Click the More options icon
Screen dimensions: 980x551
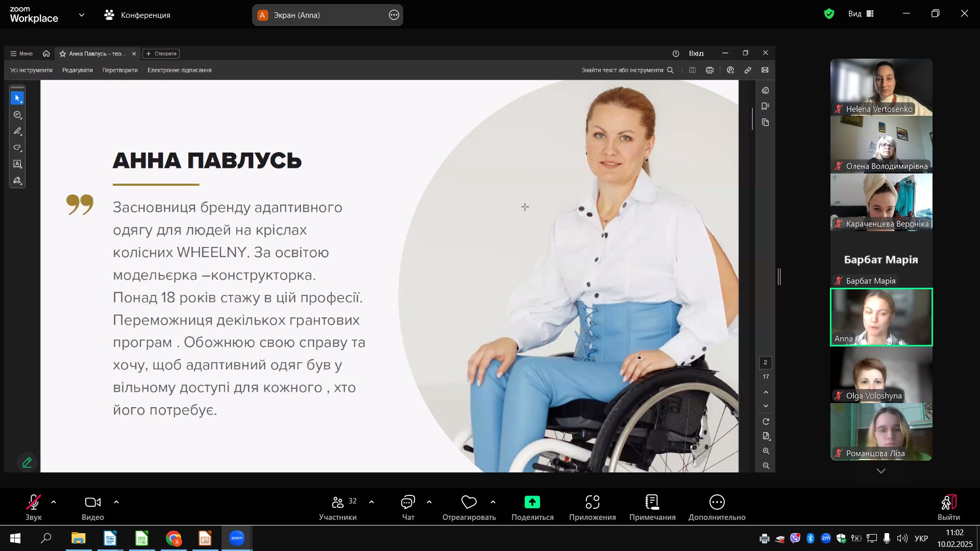tap(717, 502)
